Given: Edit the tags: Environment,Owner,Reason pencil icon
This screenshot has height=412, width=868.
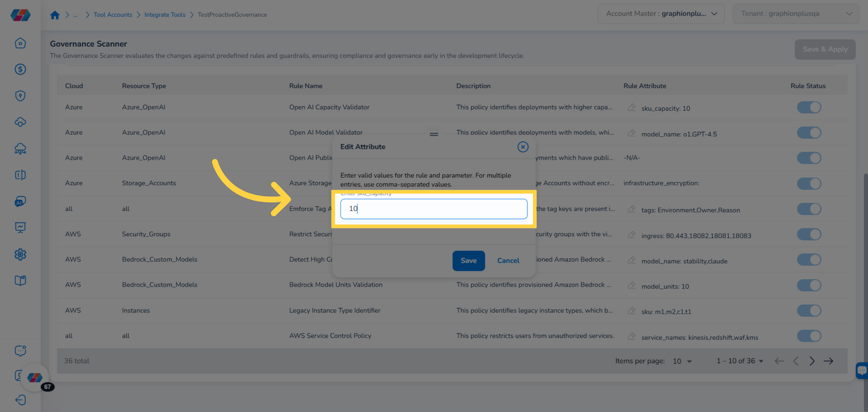Looking at the screenshot, I should point(631,209).
